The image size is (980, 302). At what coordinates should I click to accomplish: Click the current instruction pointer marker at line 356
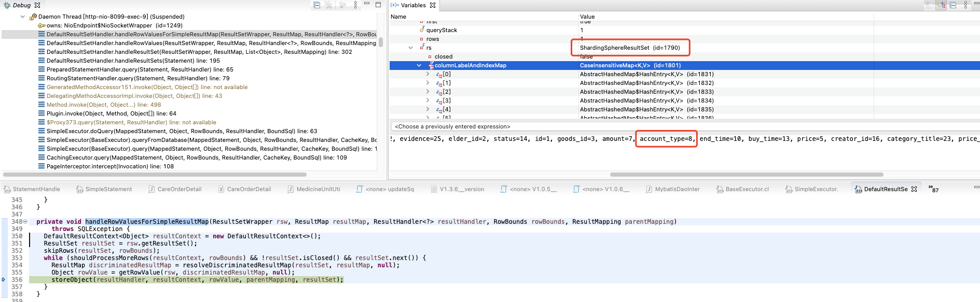(x=4, y=280)
